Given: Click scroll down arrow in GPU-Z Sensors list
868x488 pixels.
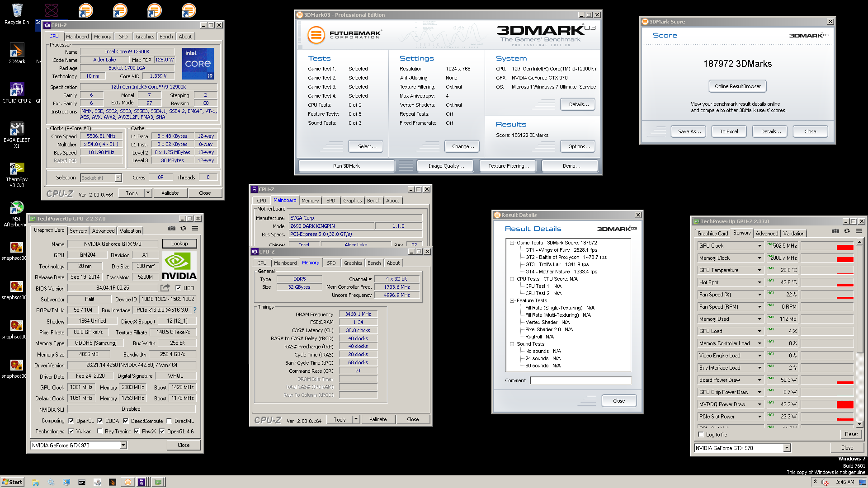Looking at the screenshot, I should pyautogui.click(x=860, y=424).
